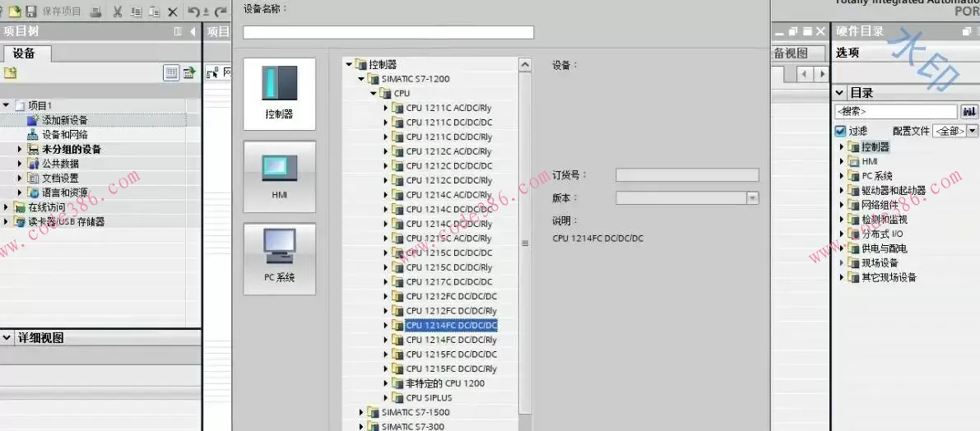Click the search down binoculars icon
This screenshot has width=980, height=431.
tap(969, 112)
